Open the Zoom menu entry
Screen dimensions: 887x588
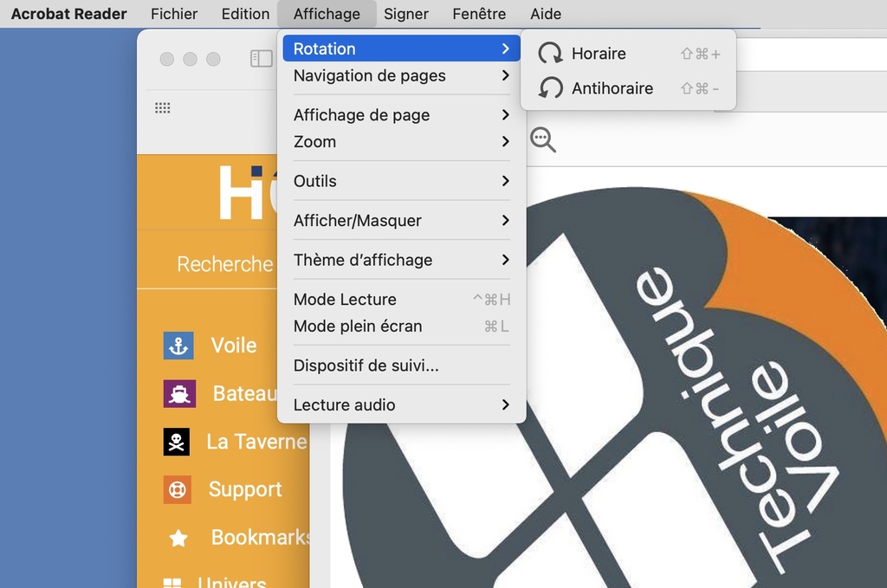[x=401, y=141]
